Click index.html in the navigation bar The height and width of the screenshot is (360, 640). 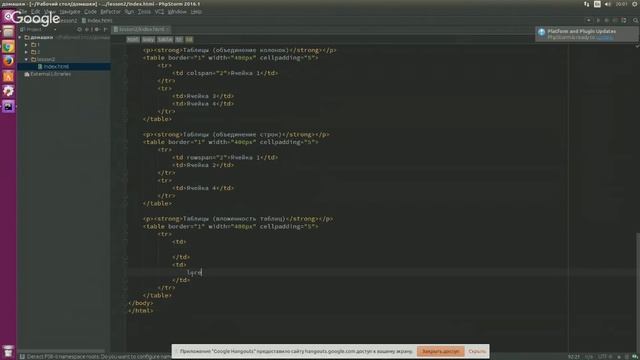coord(97,20)
